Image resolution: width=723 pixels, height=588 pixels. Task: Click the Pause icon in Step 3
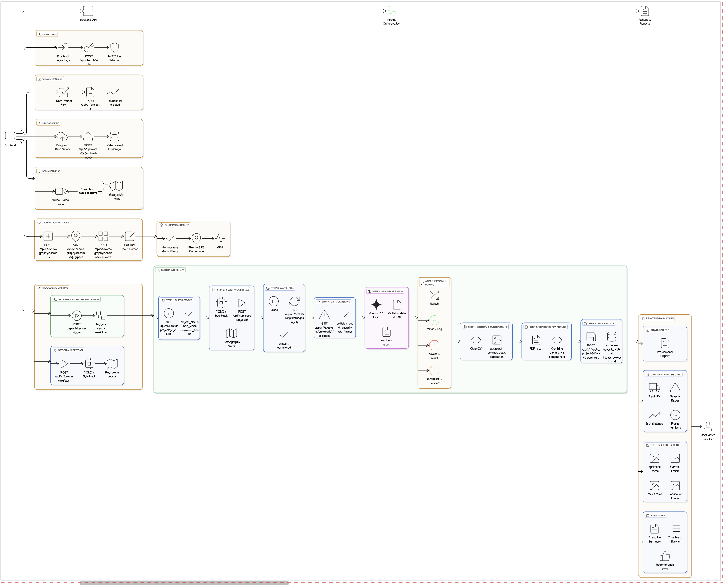pyautogui.click(x=273, y=301)
